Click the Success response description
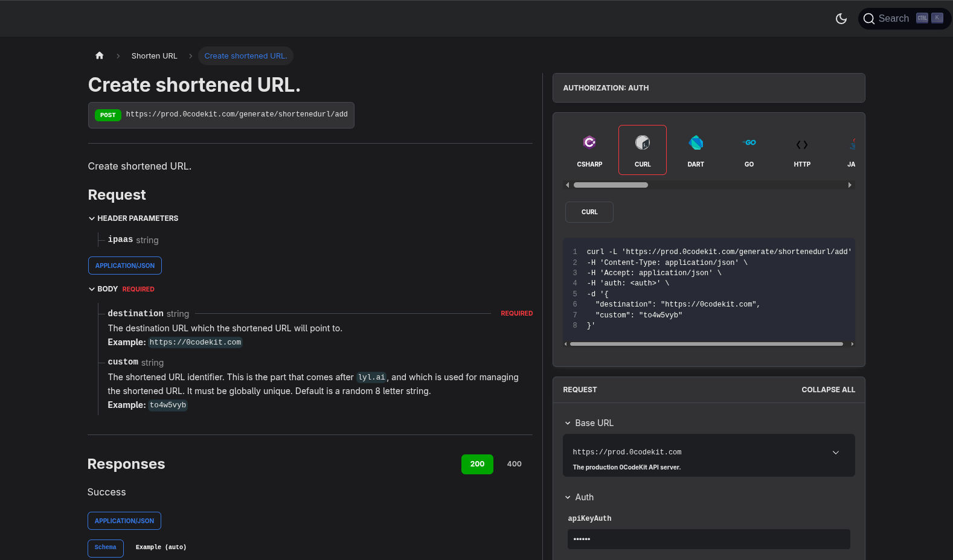 [x=107, y=492]
